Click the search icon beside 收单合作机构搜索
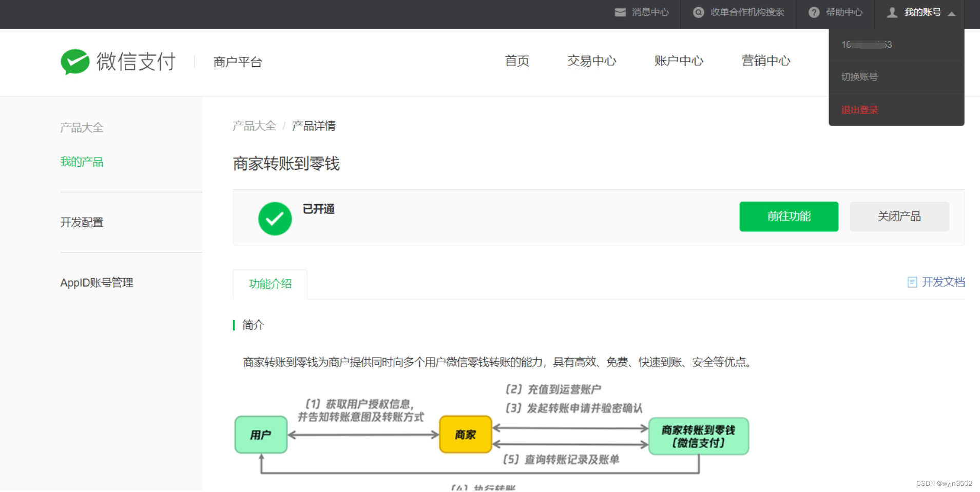Image resolution: width=980 pixels, height=492 pixels. (698, 12)
